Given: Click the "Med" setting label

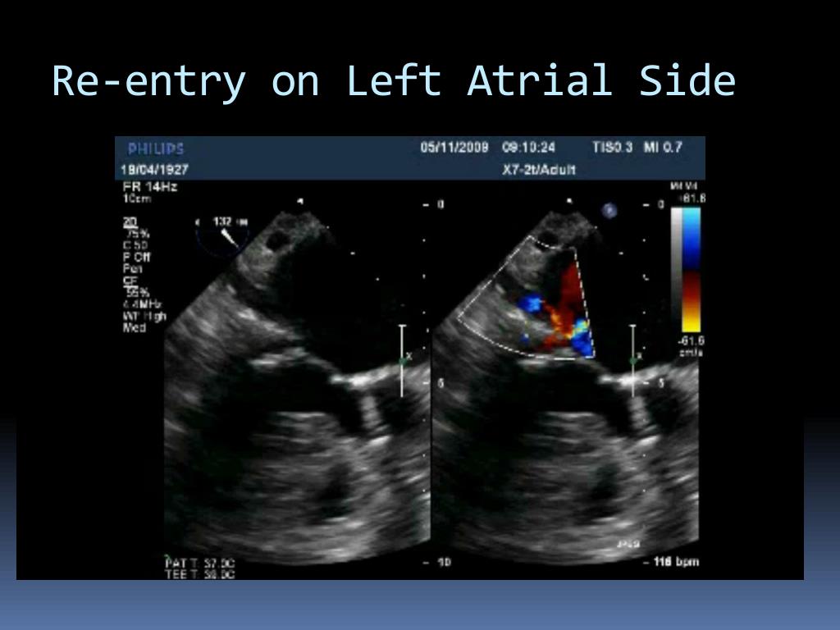Looking at the screenshot, I should point(134,327).
